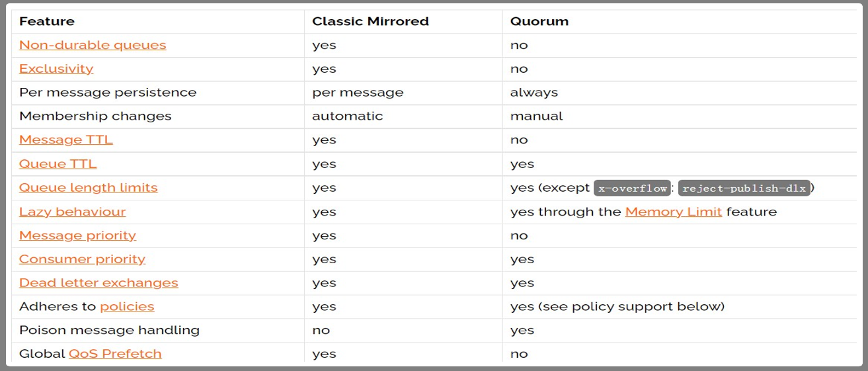Image resolution: width=868 pixels, height=371 pixels.
Task: Open the Dead letter exchanges link
Action: click(99, 283)
